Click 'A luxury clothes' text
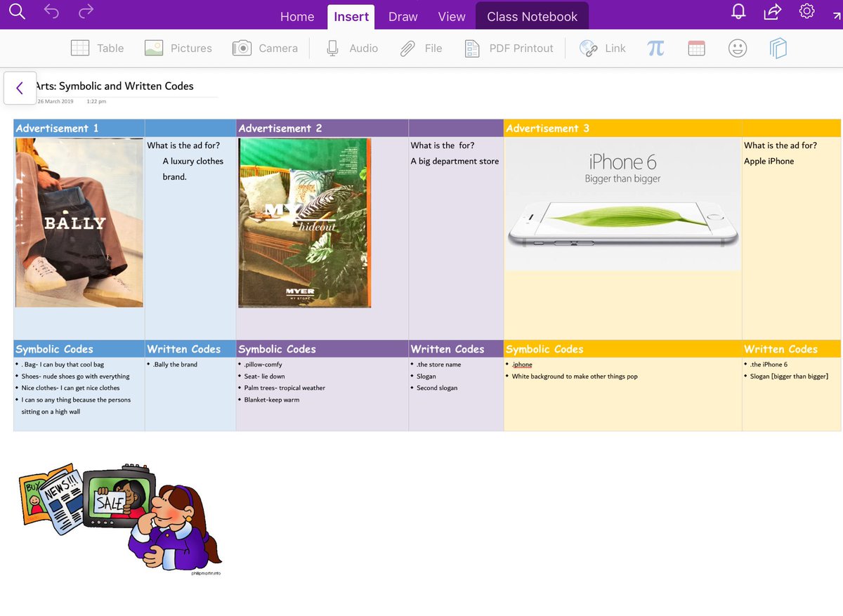 click(193, 161)
